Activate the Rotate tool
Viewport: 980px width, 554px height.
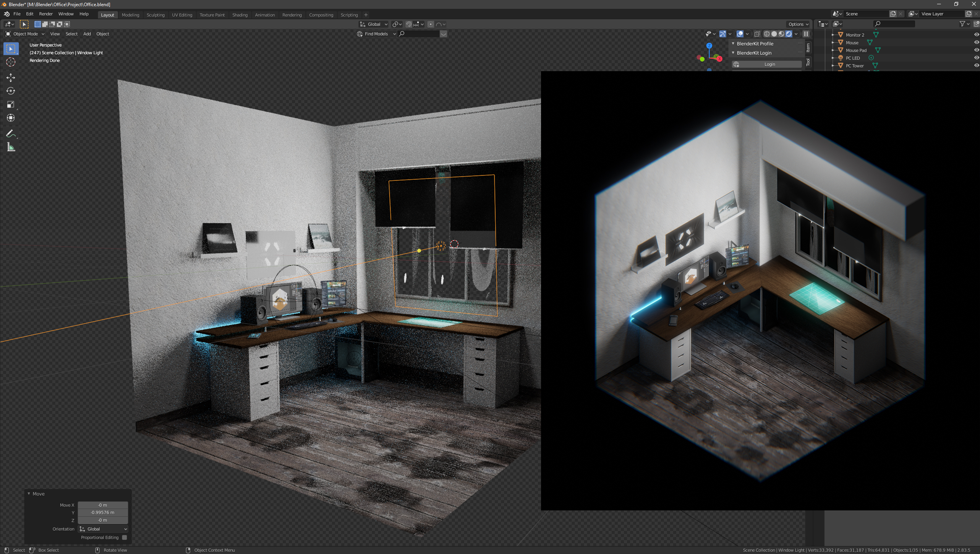click(x=11, y=91)
